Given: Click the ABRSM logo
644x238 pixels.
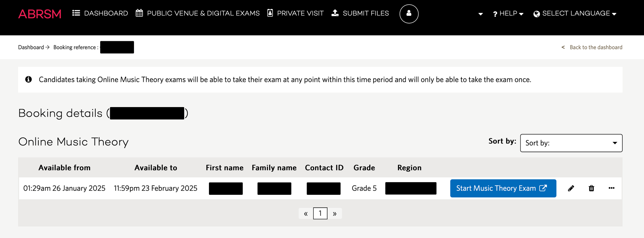Looking at the screenshot, I should tap(40, 14).
